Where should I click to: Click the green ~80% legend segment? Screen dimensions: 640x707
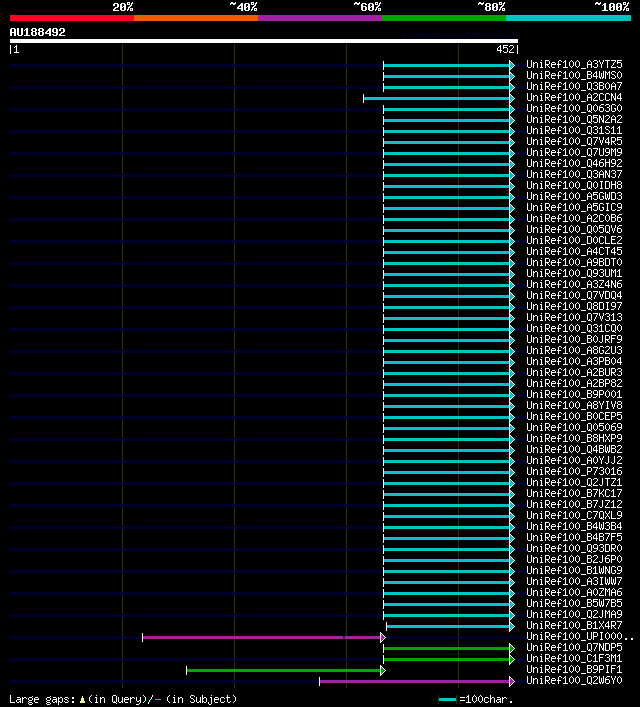click(x=444, y=18)
